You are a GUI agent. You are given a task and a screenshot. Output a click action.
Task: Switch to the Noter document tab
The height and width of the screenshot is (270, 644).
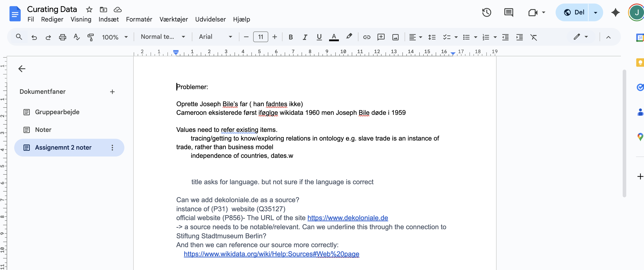tap(44, 129)
